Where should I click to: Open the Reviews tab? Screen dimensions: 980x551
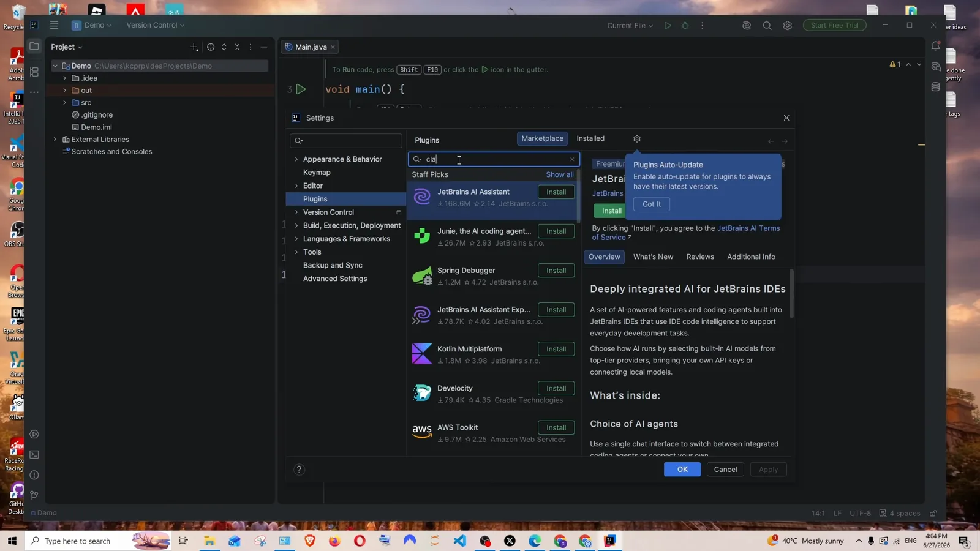pyautogui.click(x=700, y=257)
